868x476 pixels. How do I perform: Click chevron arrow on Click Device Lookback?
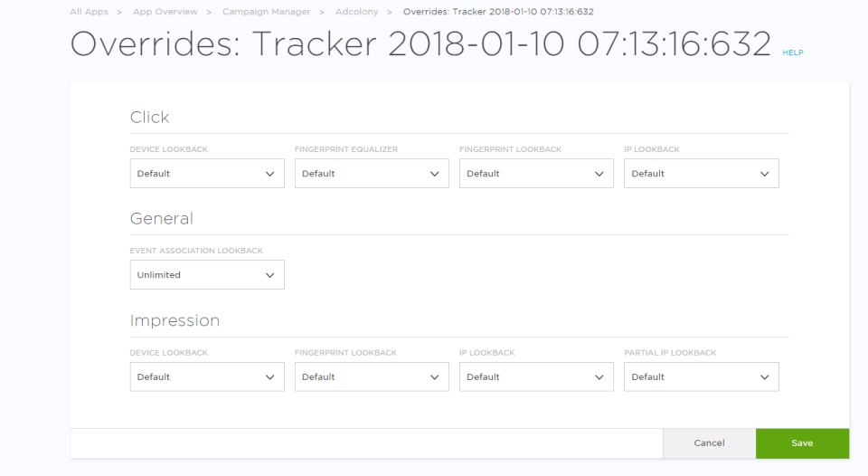pyautogui.click(x=269, y=174)
